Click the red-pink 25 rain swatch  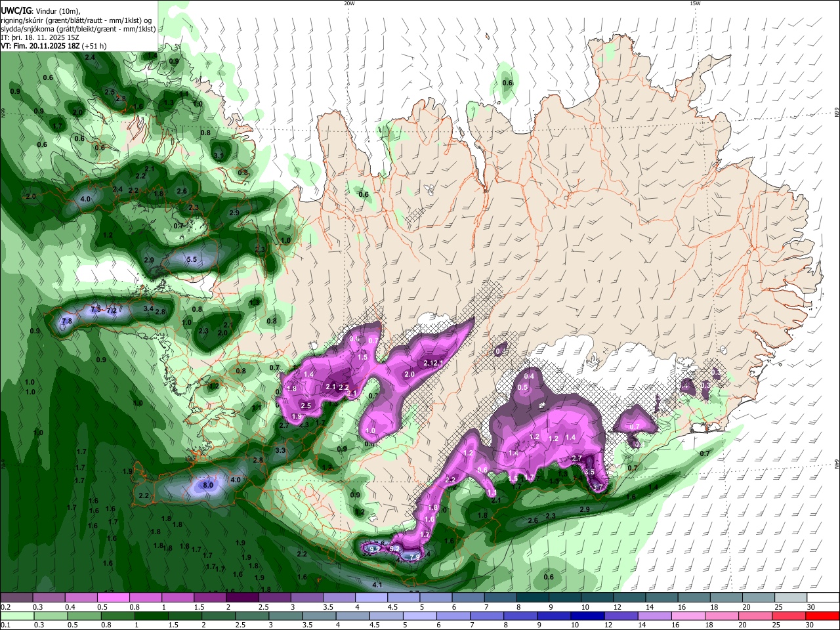tap(789, 616)
